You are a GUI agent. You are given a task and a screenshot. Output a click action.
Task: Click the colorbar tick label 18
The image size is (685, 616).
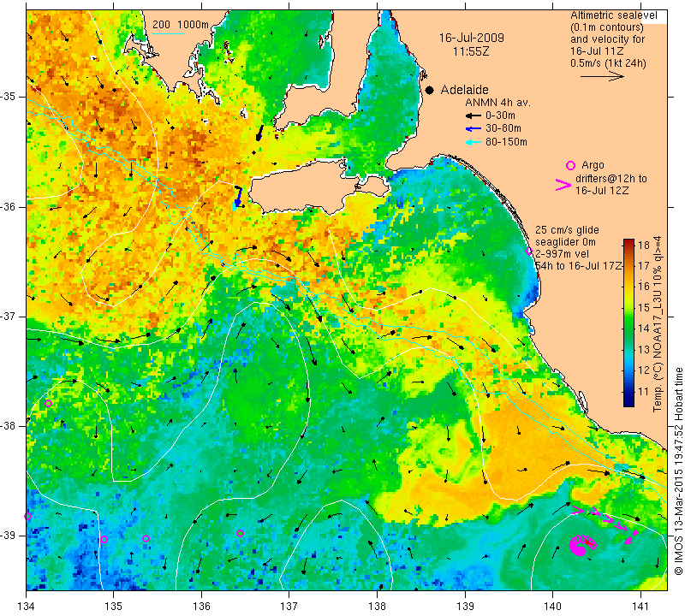coord(644,246)
